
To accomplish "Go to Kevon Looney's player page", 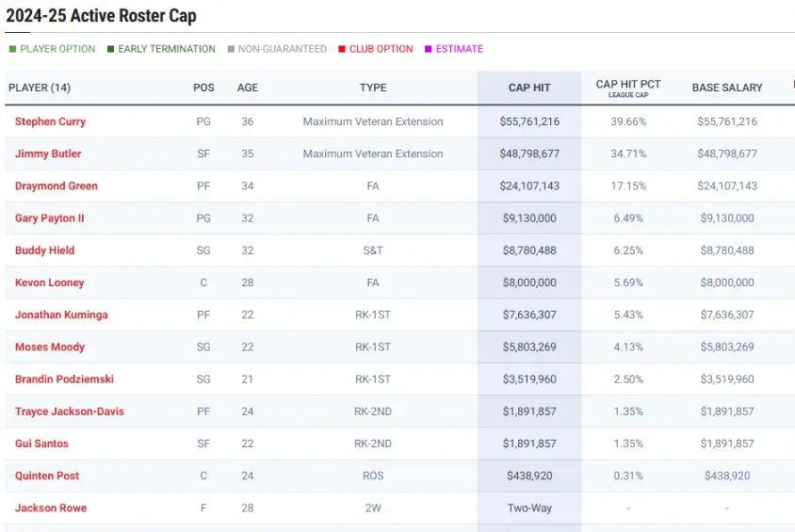I will click(x=50, y=282).
